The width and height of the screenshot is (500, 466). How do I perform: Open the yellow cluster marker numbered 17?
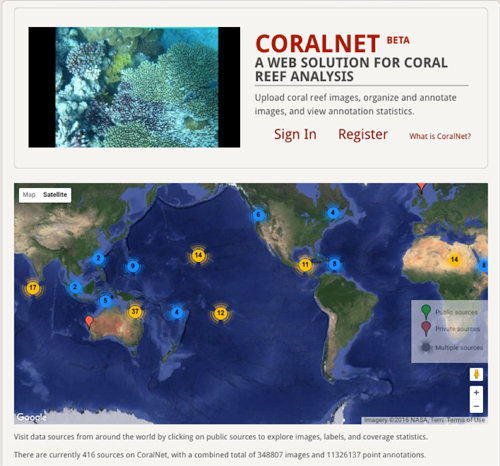33,288
